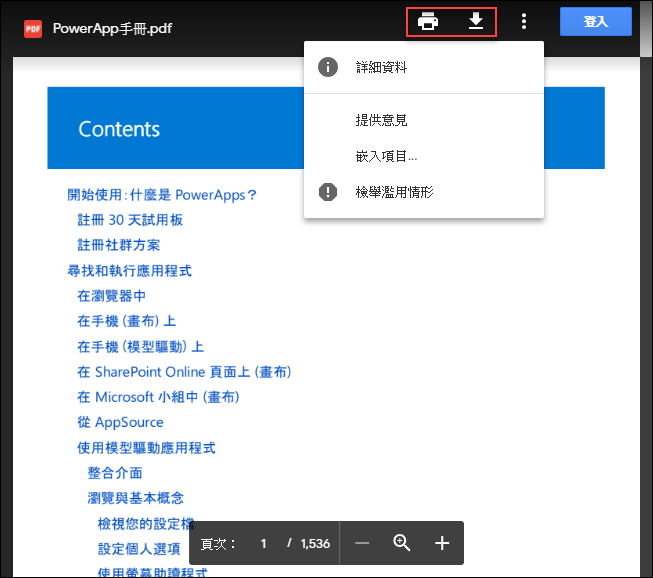The image size is (653, 578).
Task: Click the page number field showing 1
Action: coord(263,543)
